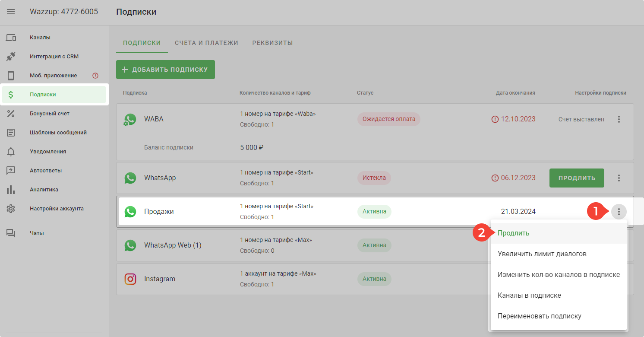This screenshot has height=337, width=644.
Task: Open Шаблоны сообщений in sidebar
Action: [x=58, y=133]
